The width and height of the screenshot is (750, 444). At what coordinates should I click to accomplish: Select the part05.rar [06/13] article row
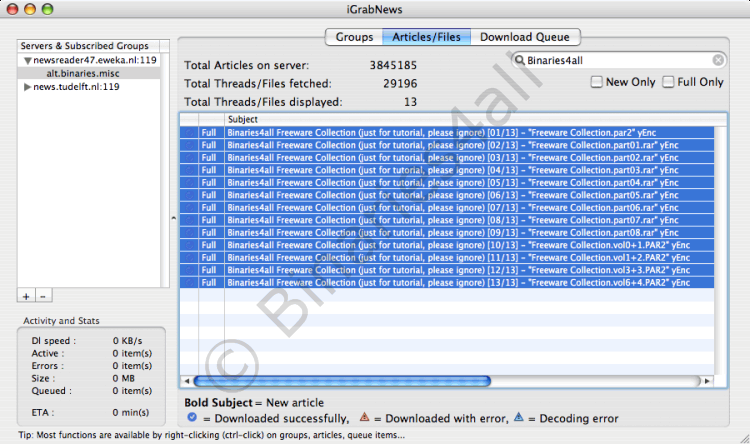447,195
